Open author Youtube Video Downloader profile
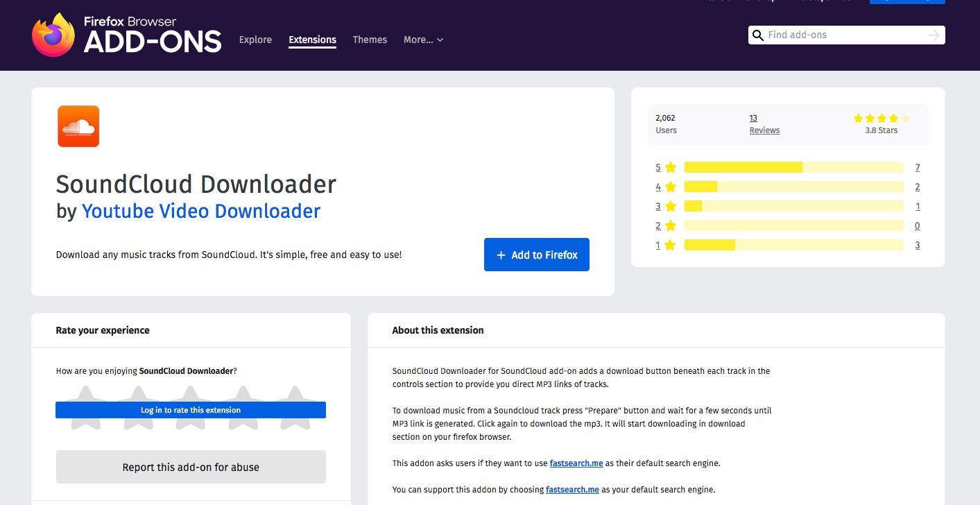The width and height of the screenshot is (980, 505). pos(201,211)
